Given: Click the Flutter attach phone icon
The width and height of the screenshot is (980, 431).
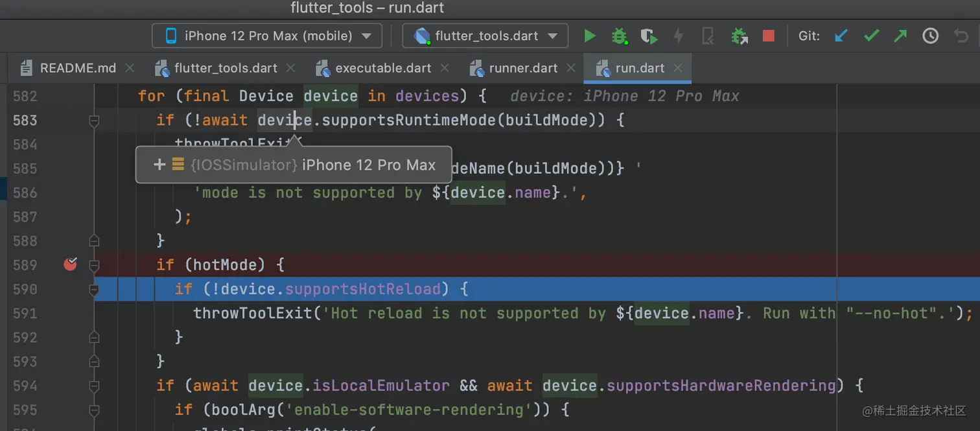Looking at the screenshot, I should coord(708,36).
